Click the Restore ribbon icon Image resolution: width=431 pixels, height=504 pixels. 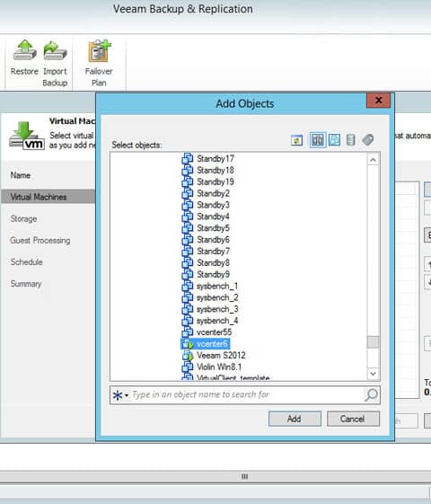(x=24, y=49)
